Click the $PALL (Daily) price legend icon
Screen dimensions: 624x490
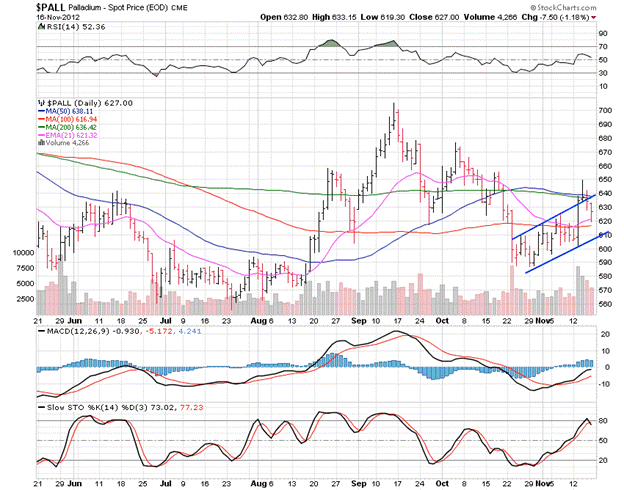(40, 103)
